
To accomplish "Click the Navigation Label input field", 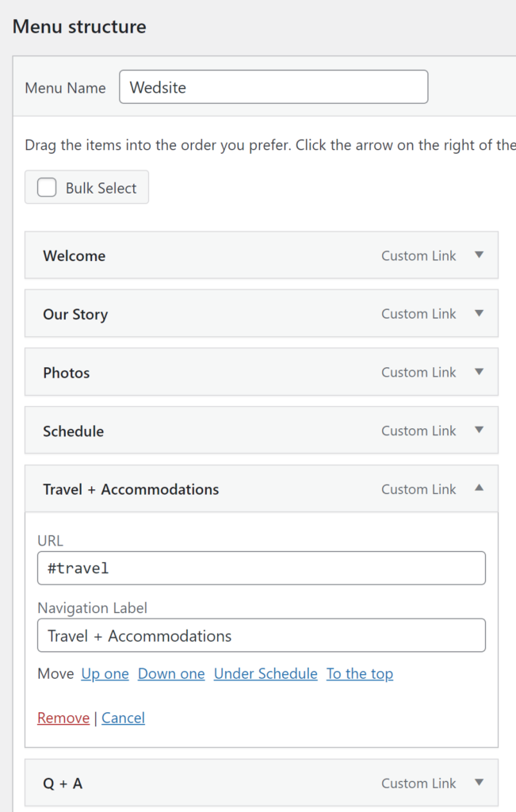I will (x=261, y=636).
